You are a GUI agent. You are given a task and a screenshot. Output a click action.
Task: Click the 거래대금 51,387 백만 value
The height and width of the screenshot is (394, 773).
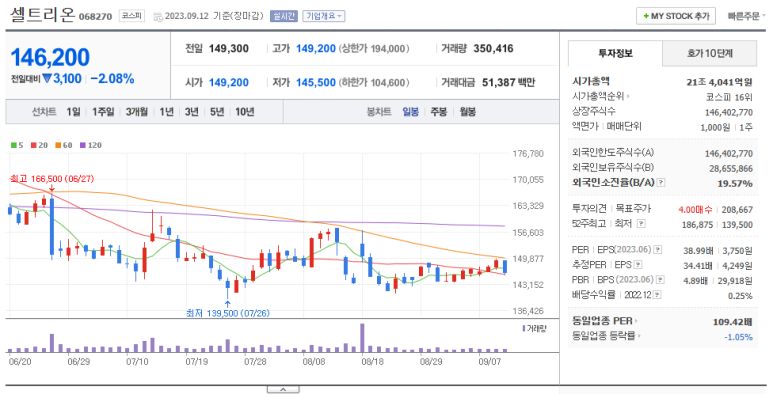pos(508,82)
